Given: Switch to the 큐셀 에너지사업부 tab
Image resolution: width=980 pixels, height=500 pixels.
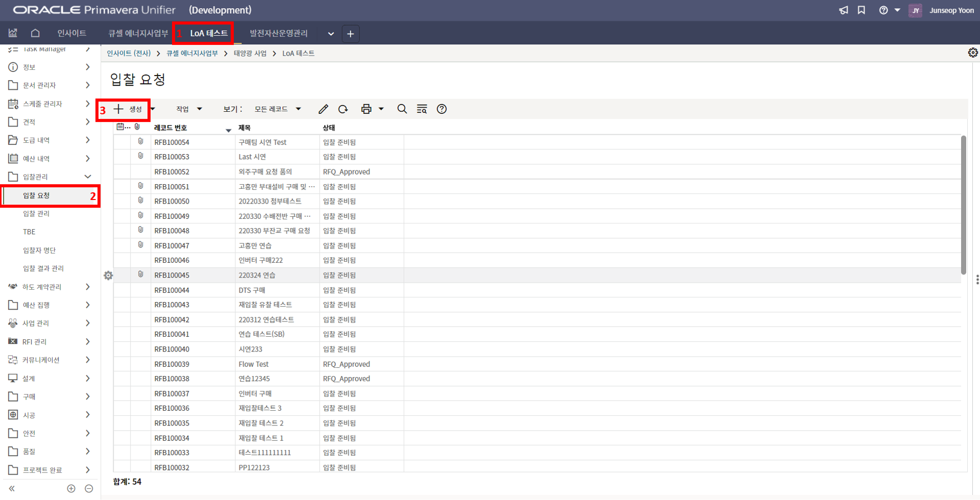Looking at the screenshot, I should 138,33.
